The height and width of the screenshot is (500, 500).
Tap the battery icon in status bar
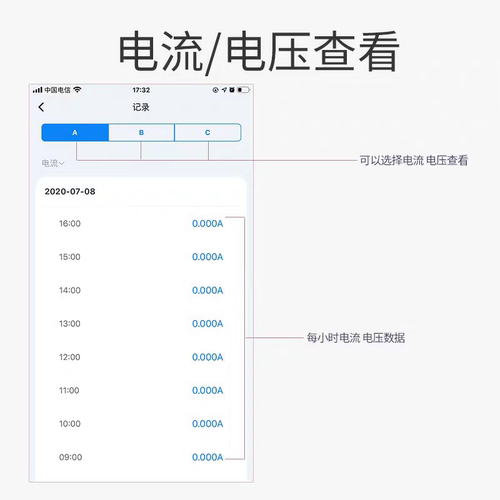tap(243, 90)
